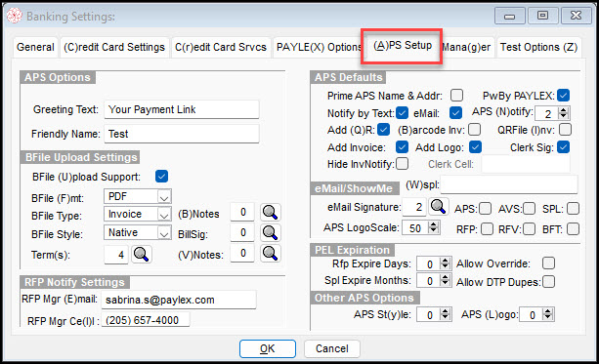Toggle Clerk Sig checkbox
Viewport: 599px width, 364px height.
563,147
